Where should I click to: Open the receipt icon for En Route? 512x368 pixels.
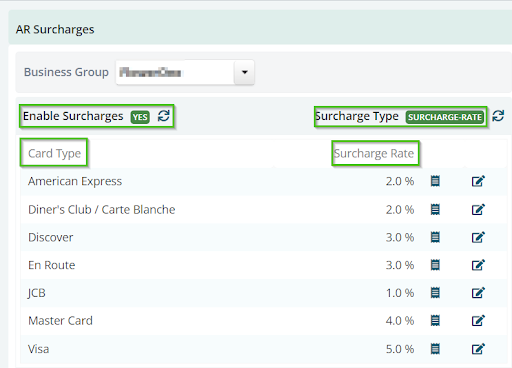(x=435, y=265)
